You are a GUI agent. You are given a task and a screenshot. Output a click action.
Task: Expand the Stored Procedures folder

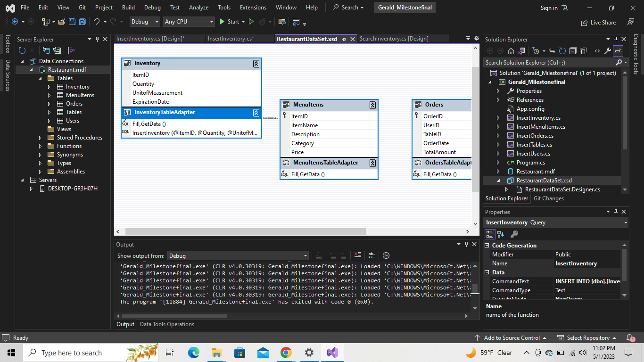40,137
